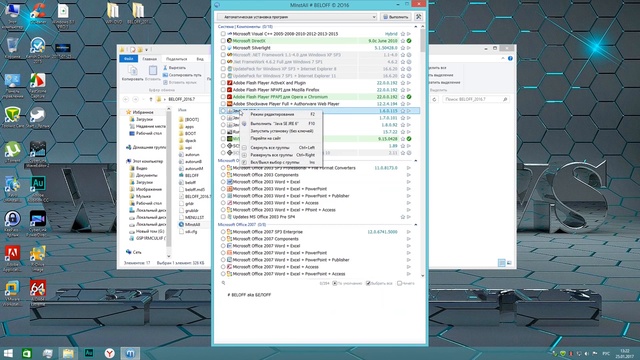Click the Выполнить (Execute) button
Screen dimensions: 640x360
396,17
